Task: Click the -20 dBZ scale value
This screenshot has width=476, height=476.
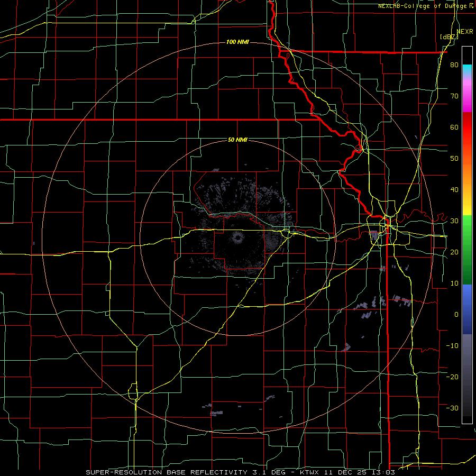Action: (x=452, y=377)
